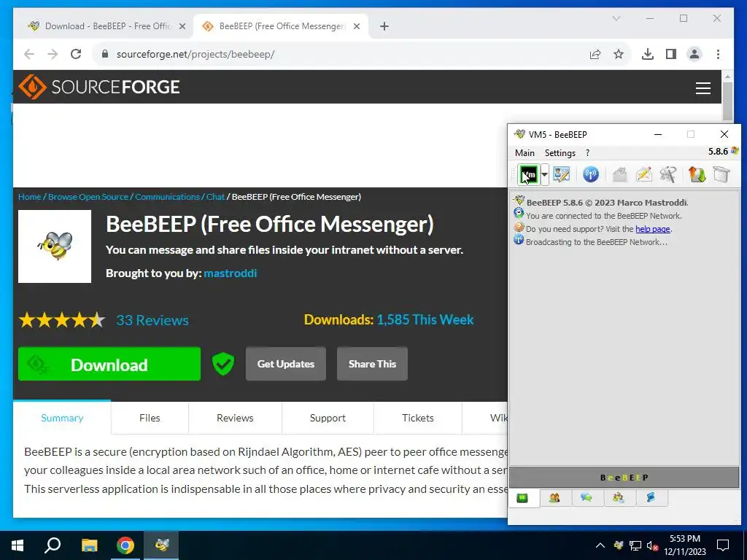
Task: Open the Windows Start menu
Action: click(18, 545)
